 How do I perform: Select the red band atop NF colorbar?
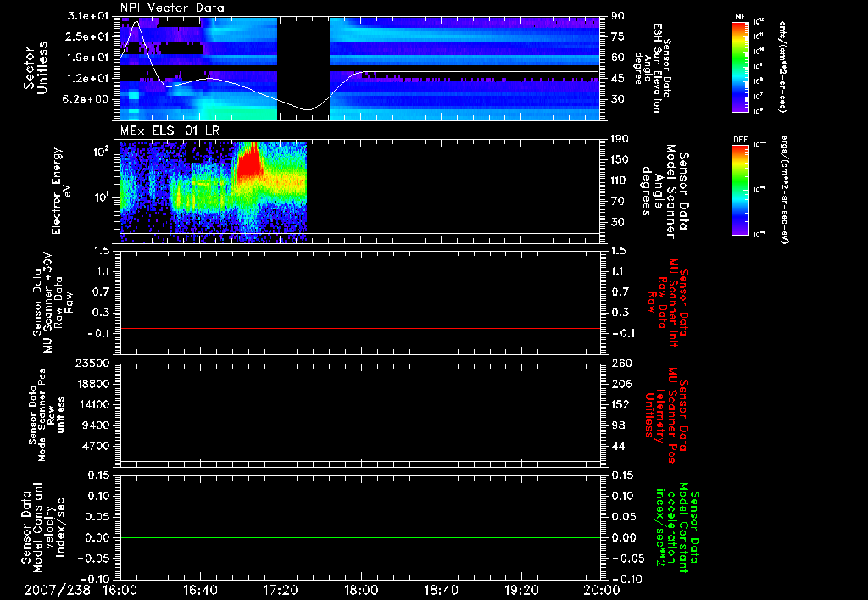[740, 25]
